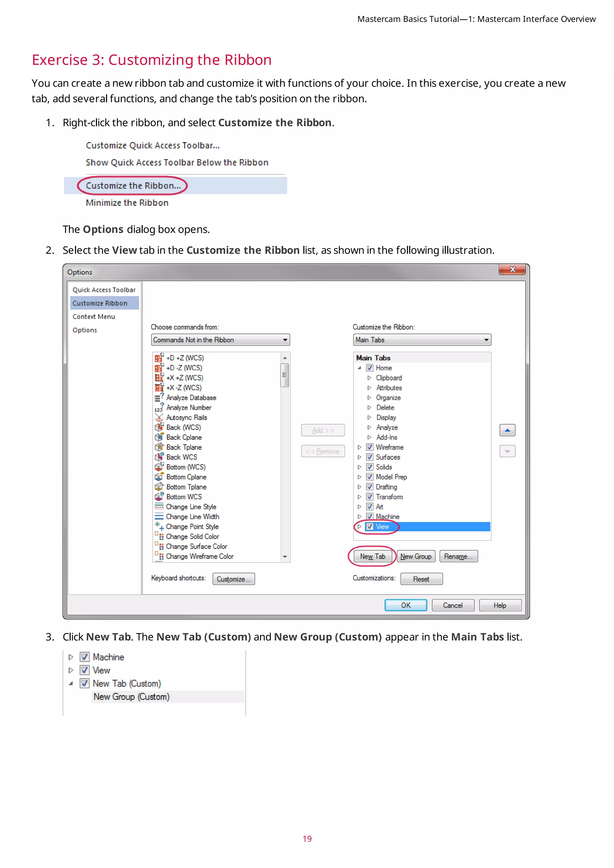Click the Analyze Database command icon
This screenshot has width=614, height=868.
point(159,398)
